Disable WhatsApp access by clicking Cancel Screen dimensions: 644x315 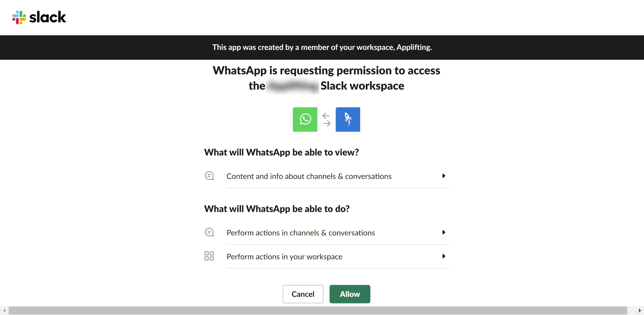click(303, 294)
